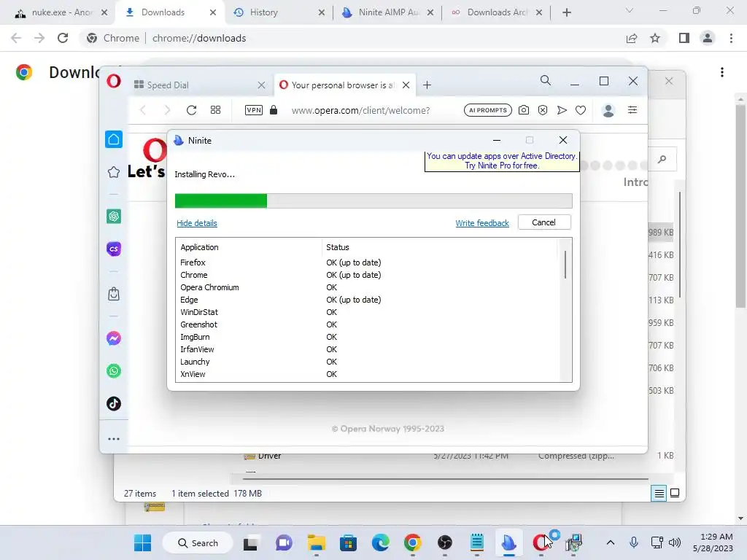
Task: Click Cancel in the Ninite installer
Action: tap(544, 222)
